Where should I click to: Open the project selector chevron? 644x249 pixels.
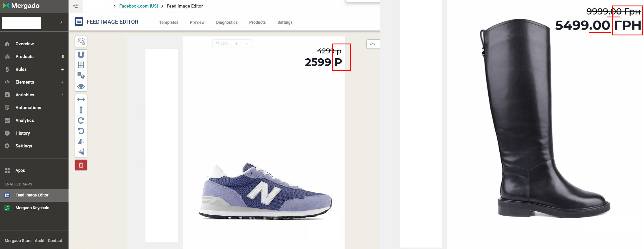pos(61,22)
